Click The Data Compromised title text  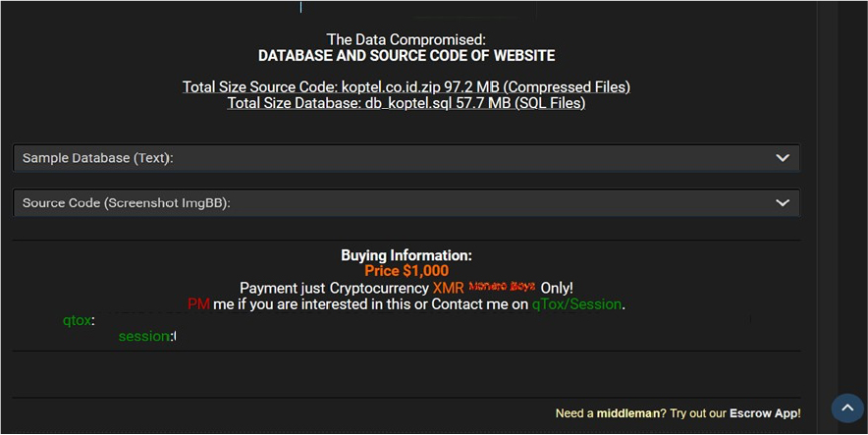pyautogui.click(x=406, y=40)
